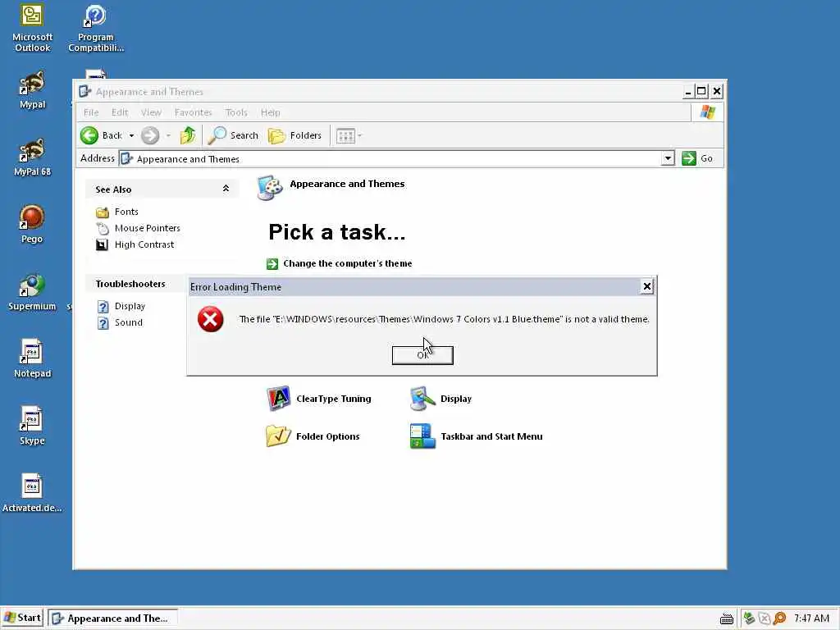840x630 pixels.
Task: Open the Tools menu
Action: (236, 112)
